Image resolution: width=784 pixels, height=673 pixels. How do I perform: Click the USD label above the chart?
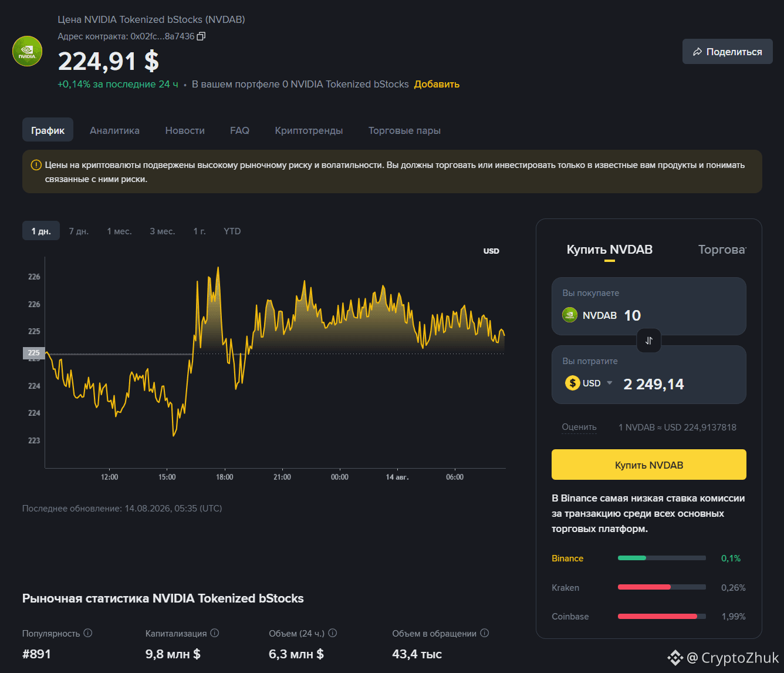[491, 251]
